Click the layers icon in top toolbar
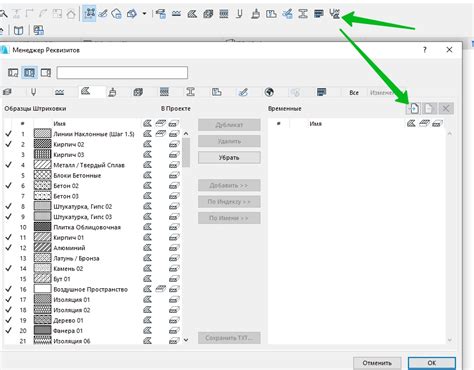 click(x=161, y=14)
